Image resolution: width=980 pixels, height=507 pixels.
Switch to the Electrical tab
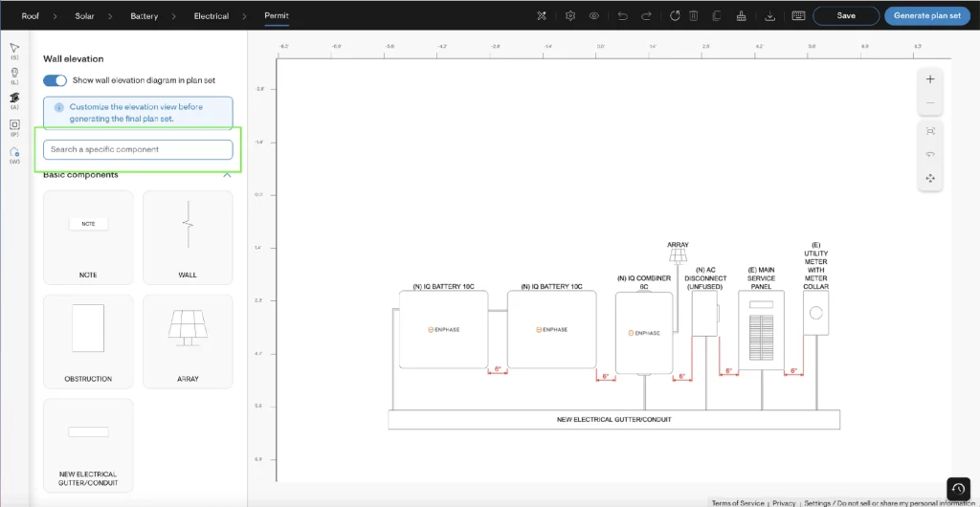(212, 16)
